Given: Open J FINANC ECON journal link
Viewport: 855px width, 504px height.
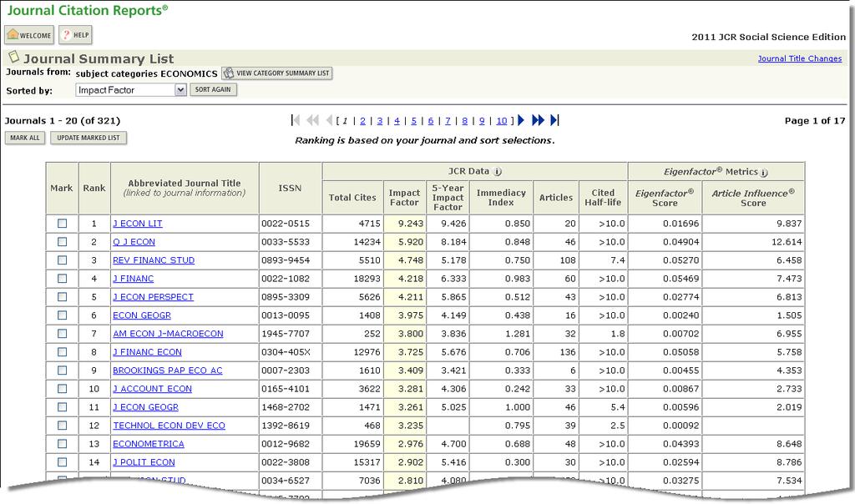Looking at the screenshot, I should [147, 352].
